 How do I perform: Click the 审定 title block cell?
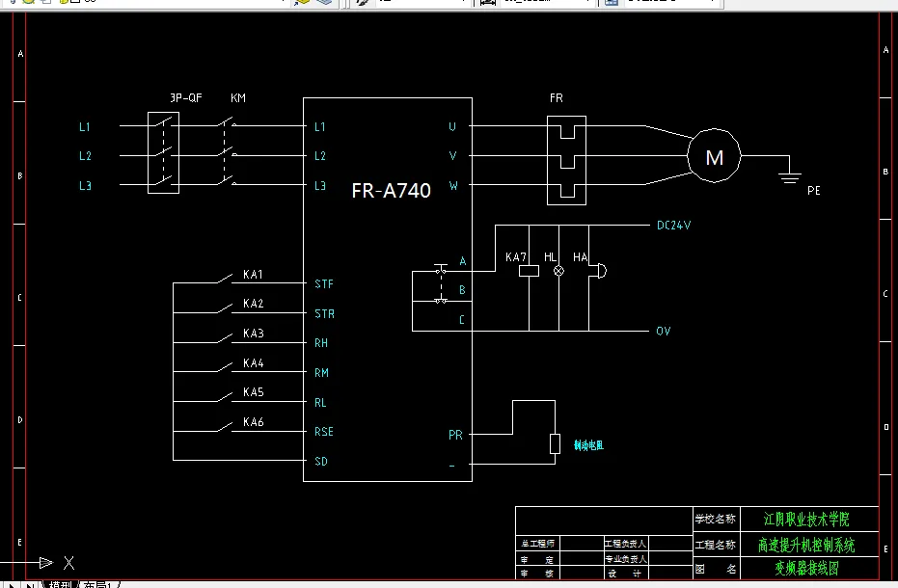click(x=538, y=559)
